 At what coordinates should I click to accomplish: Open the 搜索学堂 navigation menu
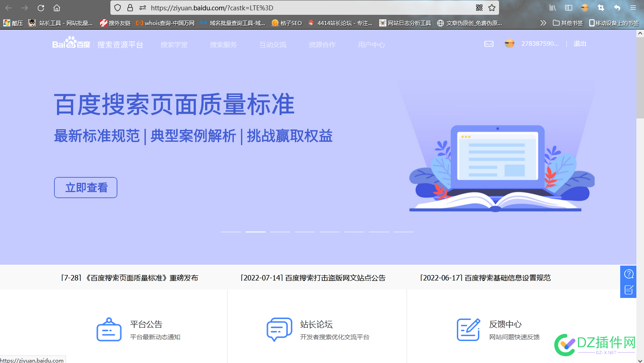point(174,45)
